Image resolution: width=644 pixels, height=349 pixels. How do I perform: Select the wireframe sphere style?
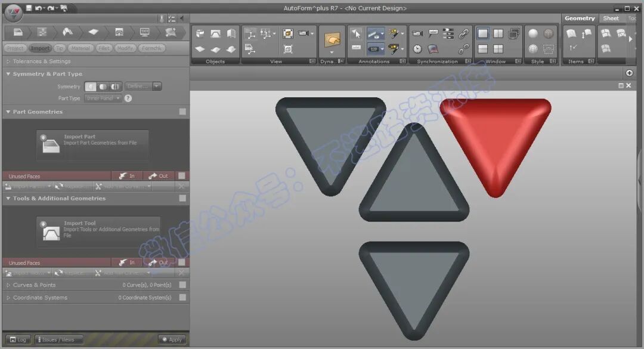point(533,49)
